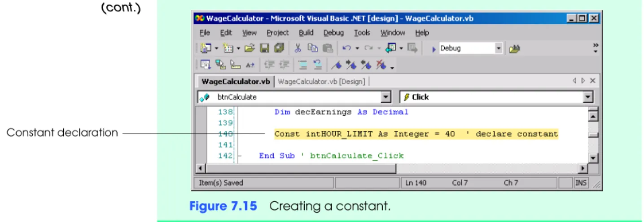Click the Save All icon
The width and height of the screenshot is (644, 222).
pyautogui.click(x=279, y=48)
